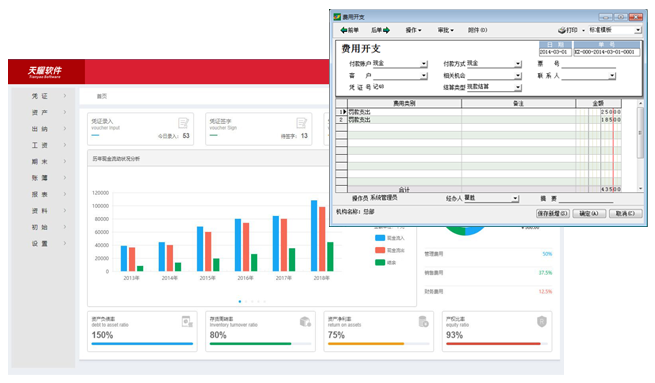
Task: Open the 审批 menu in toolbar
Action: (x=445, y=30)
